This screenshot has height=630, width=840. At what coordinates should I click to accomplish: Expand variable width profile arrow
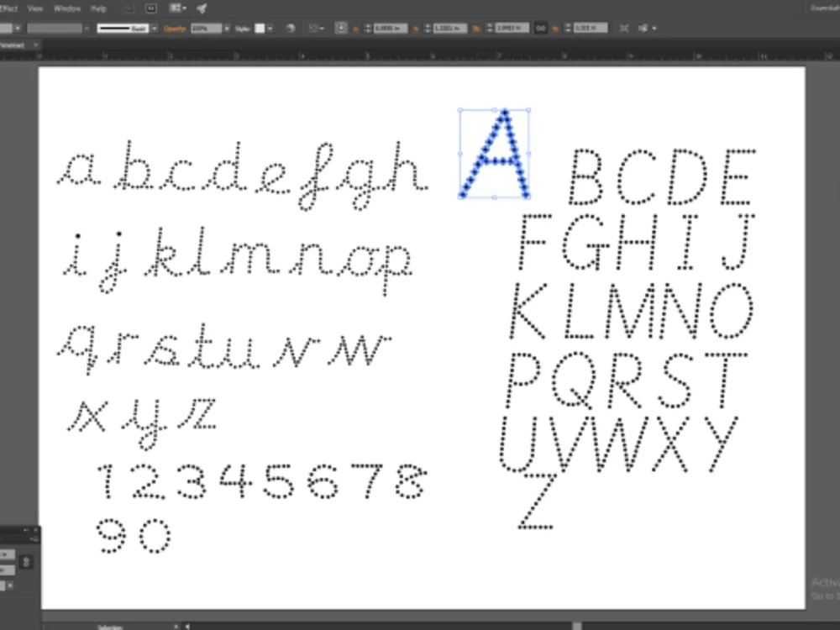click(x=87, y=29)
